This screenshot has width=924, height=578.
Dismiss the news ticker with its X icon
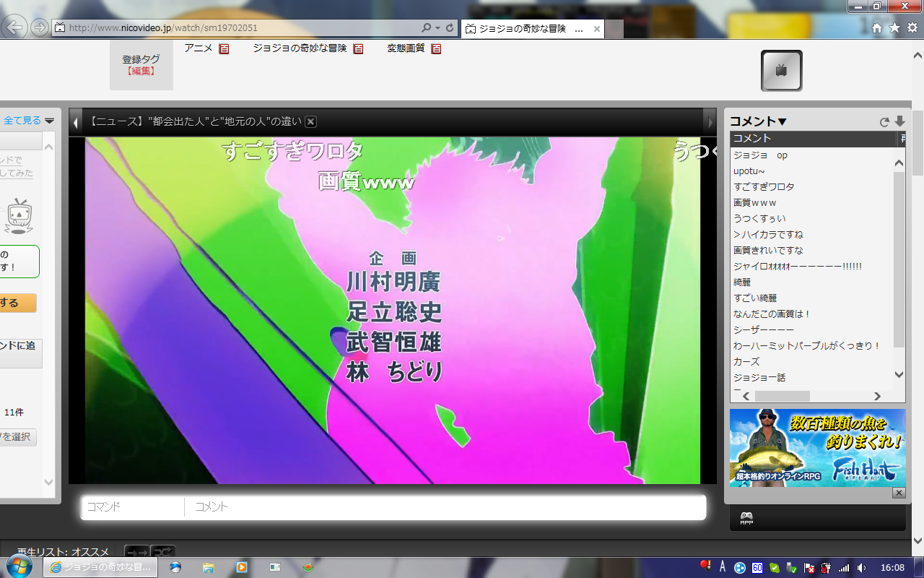[310, 121]
